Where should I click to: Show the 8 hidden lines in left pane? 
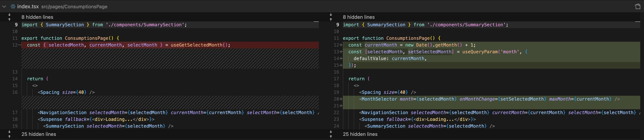(37, 17)
